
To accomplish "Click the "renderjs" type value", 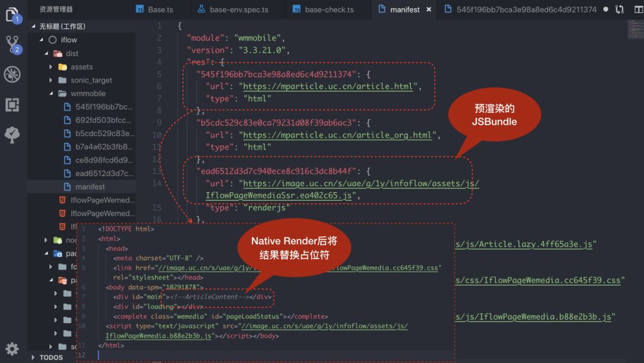I will pos(267,208).
